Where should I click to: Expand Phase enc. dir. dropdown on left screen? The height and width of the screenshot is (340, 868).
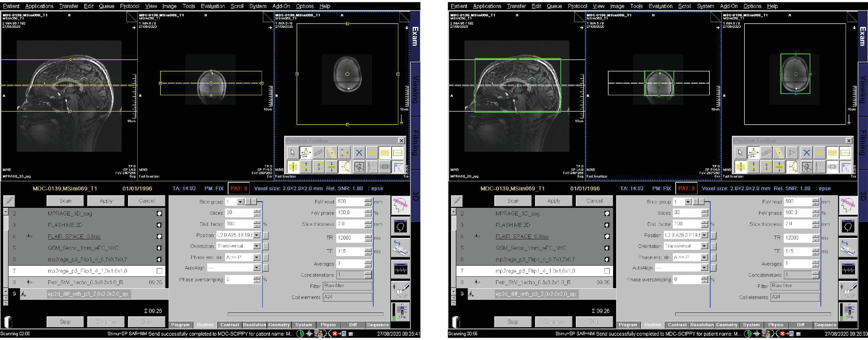pyautogui.click(x=257, y=258)
